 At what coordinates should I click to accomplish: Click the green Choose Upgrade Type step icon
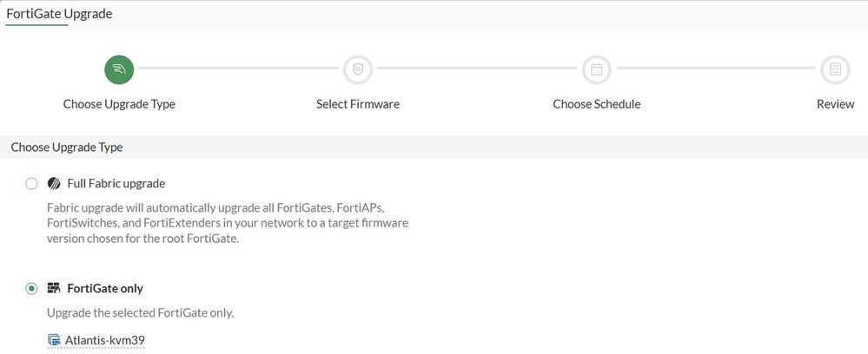click(x=119, y=69)
